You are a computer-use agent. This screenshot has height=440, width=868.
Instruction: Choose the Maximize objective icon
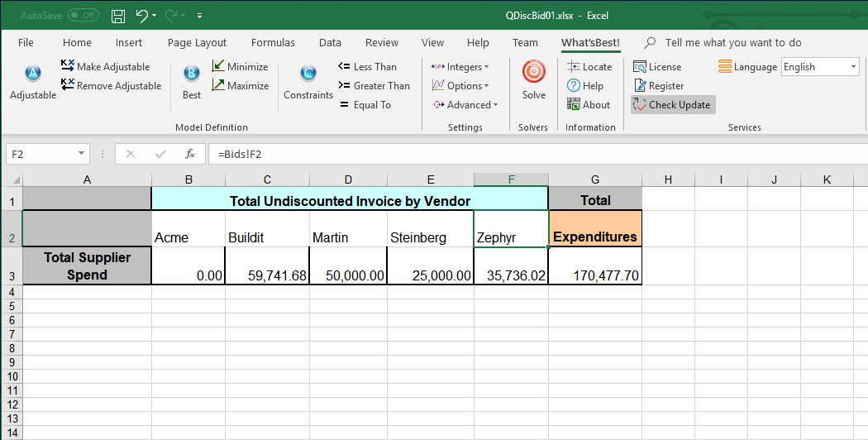click(x=218, y=85)
